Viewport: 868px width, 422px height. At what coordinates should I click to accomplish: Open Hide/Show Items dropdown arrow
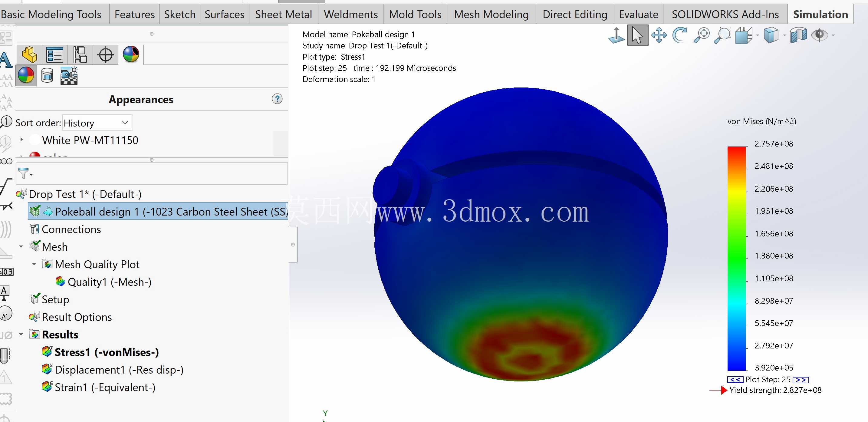(x=833, y=35)
